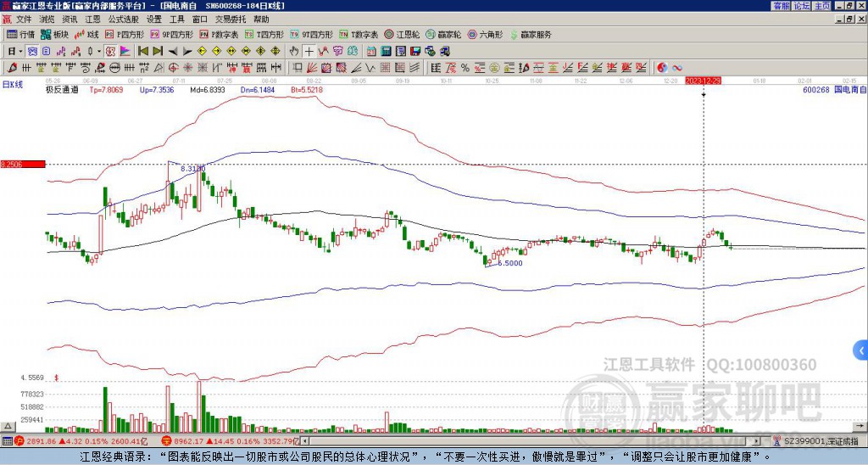The image size is (868, 465).
Task: Click the red zigzag wave-line icon
Action: (323, 52)
